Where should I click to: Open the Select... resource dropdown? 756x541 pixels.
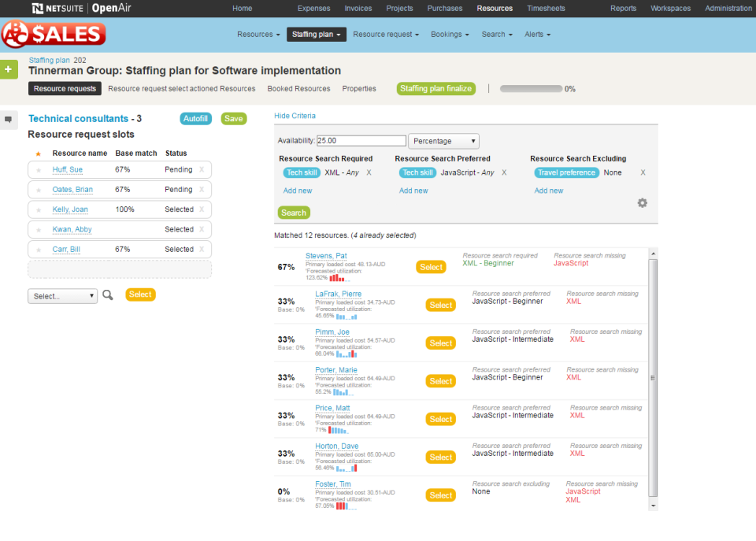[62, 294]
